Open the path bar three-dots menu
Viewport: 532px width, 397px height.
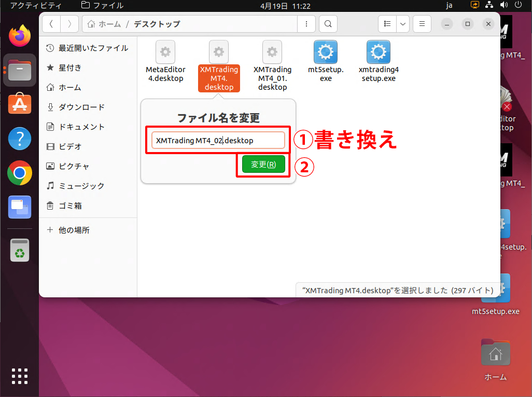click(x=306, y=24)
